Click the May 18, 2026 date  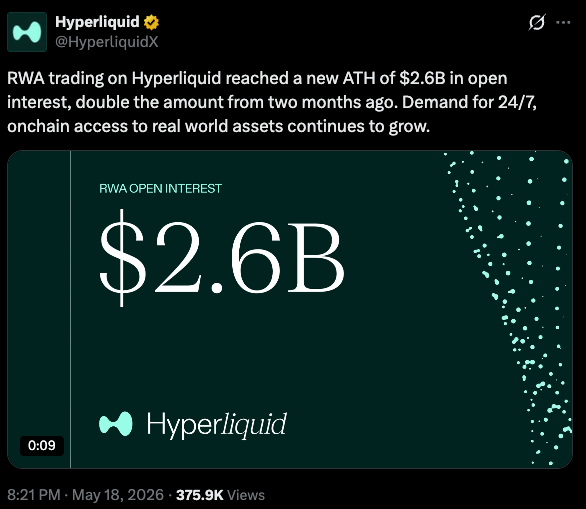118,495
